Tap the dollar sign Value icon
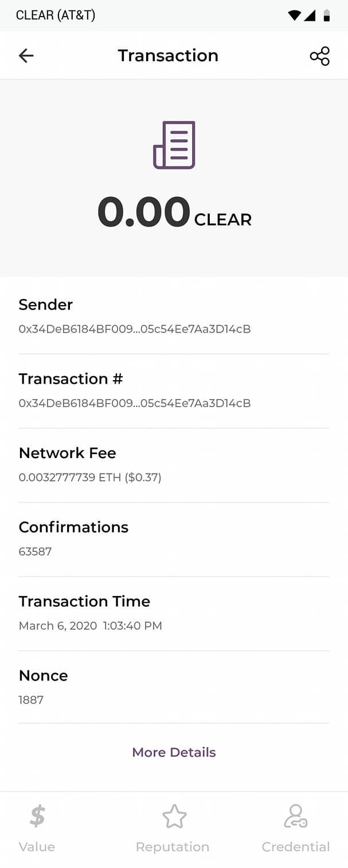 pos(37,816)
